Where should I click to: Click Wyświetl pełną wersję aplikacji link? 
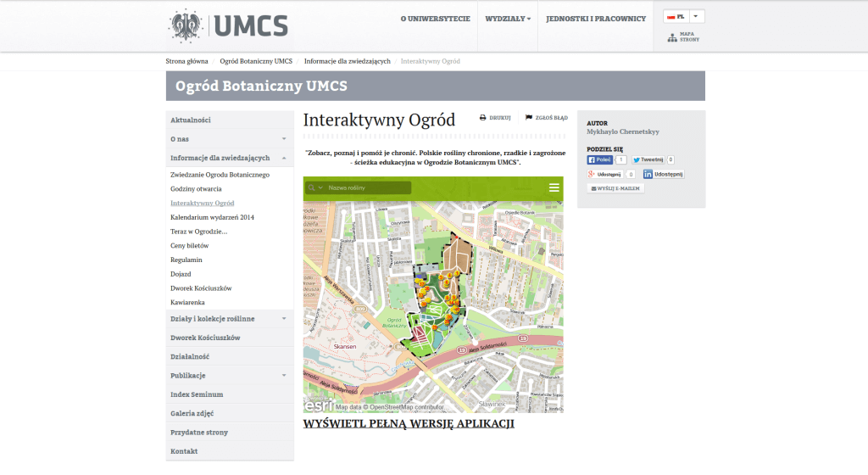pyautogui.click(x=409, y=424)
